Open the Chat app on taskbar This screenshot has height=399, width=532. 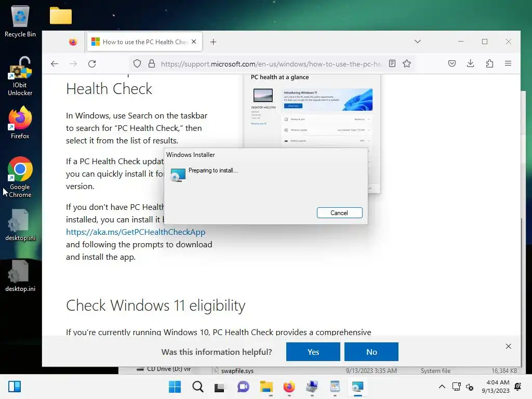[243, 387]
